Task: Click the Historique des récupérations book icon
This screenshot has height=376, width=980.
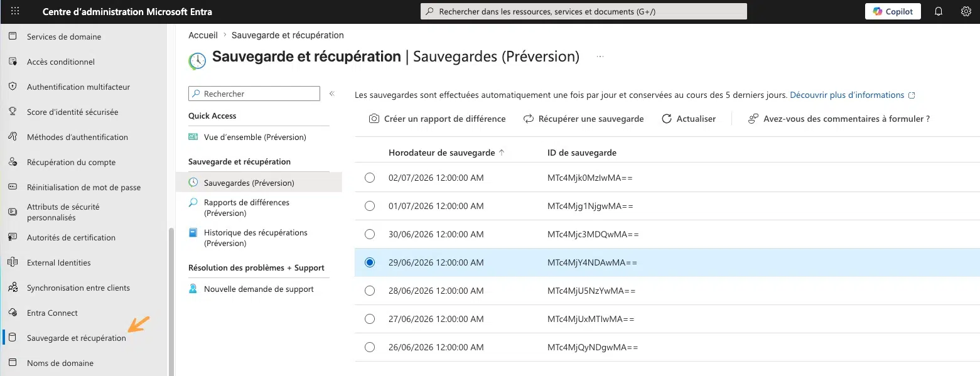Action: pyautogui.click(x=193, y=232)
